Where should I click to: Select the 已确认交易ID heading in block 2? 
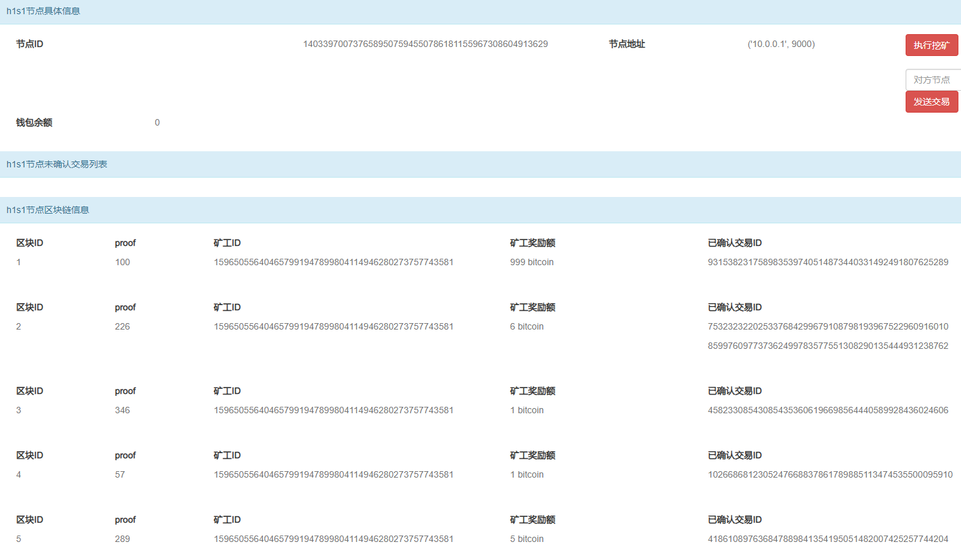[735, 307]
